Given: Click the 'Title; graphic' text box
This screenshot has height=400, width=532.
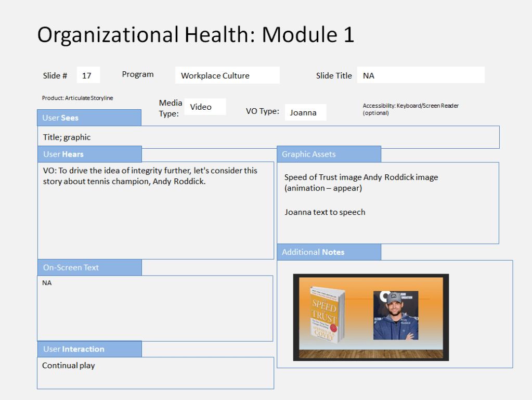Looking at the screenshot, I should (268, 137).
